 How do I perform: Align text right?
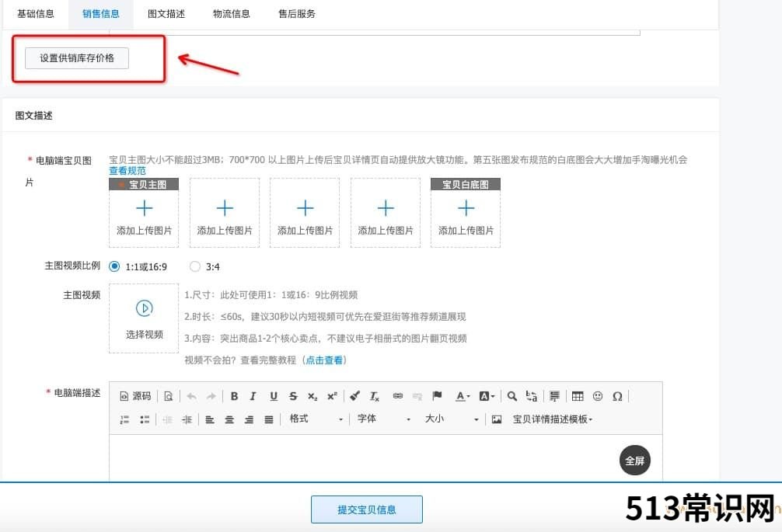click(249, 419)
